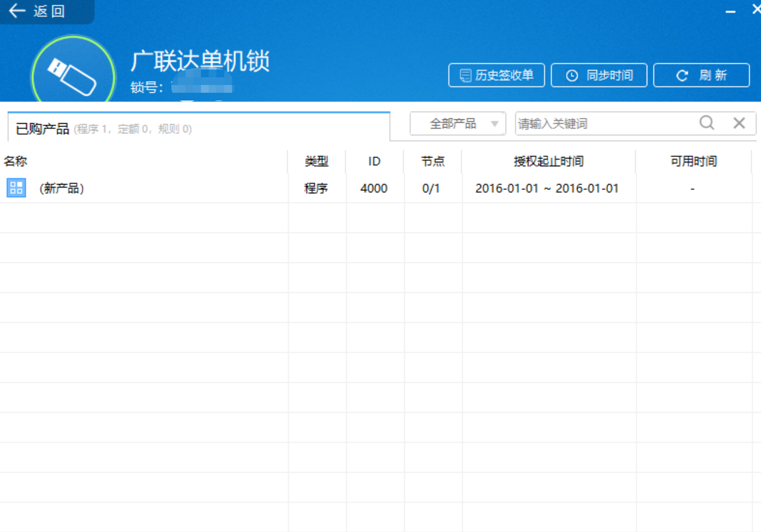Select the (新产品) row name

coord(61,188)
